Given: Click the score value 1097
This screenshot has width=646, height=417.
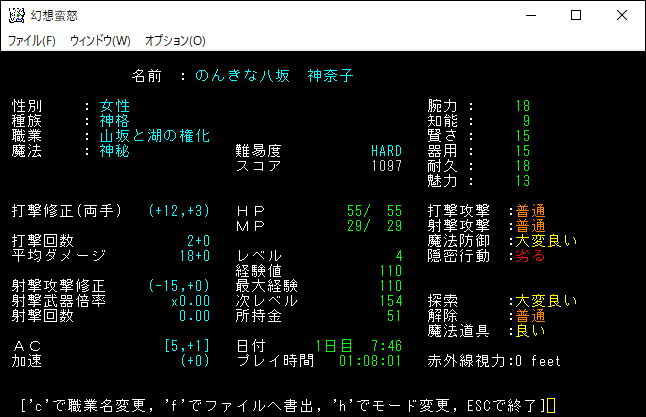Looking at the screenshot, I should 386,166.
